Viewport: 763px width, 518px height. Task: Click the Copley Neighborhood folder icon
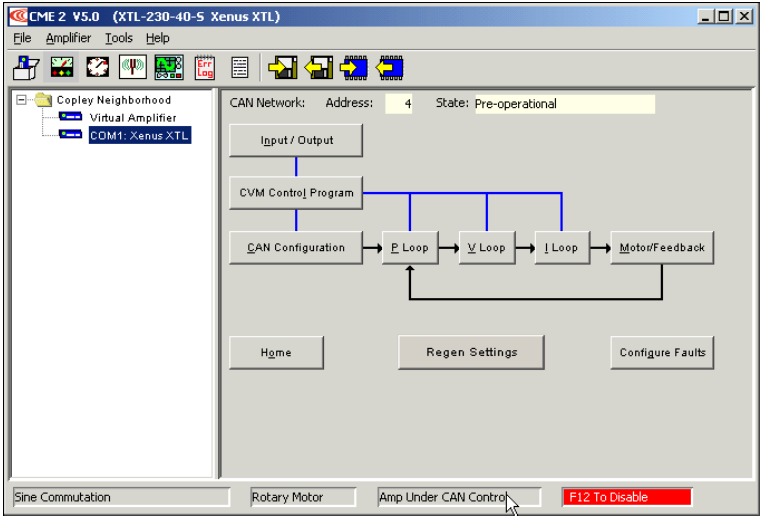[43, 100]
